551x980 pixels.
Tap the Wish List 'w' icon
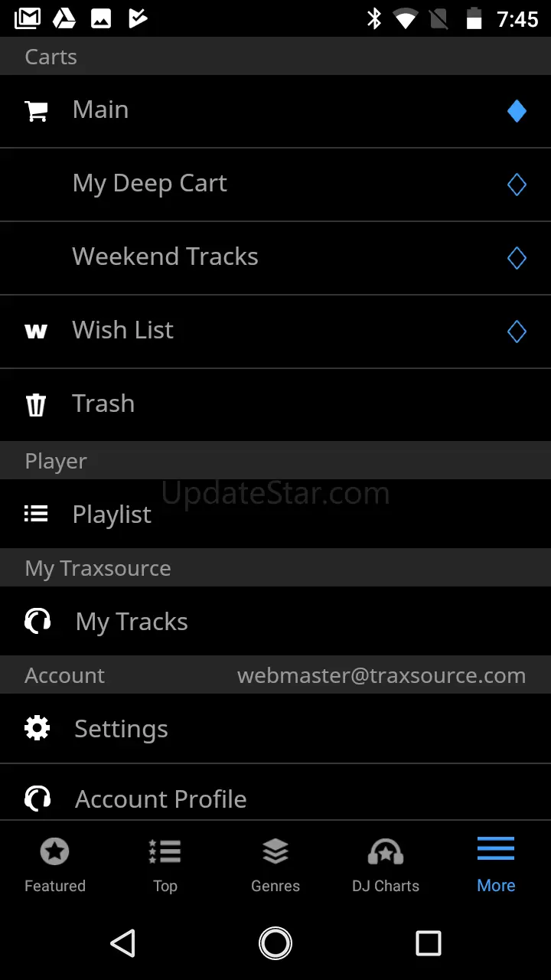(36, 332)
